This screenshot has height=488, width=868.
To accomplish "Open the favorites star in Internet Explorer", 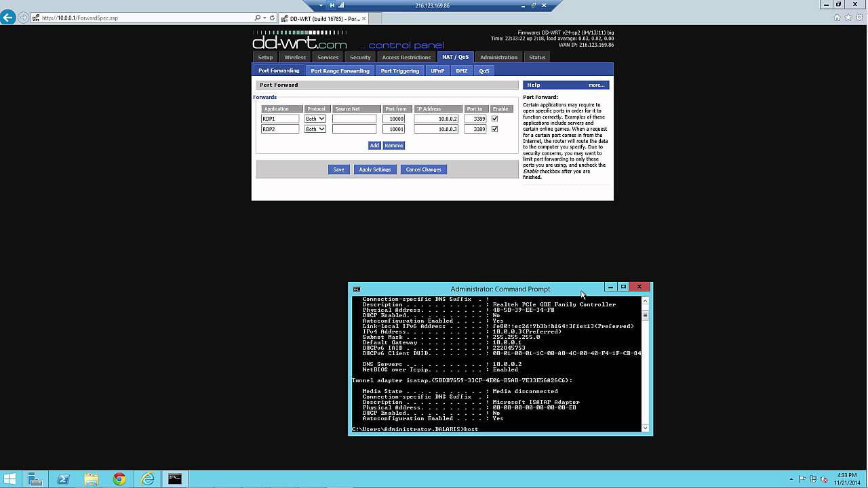I will tap(848, 18).
